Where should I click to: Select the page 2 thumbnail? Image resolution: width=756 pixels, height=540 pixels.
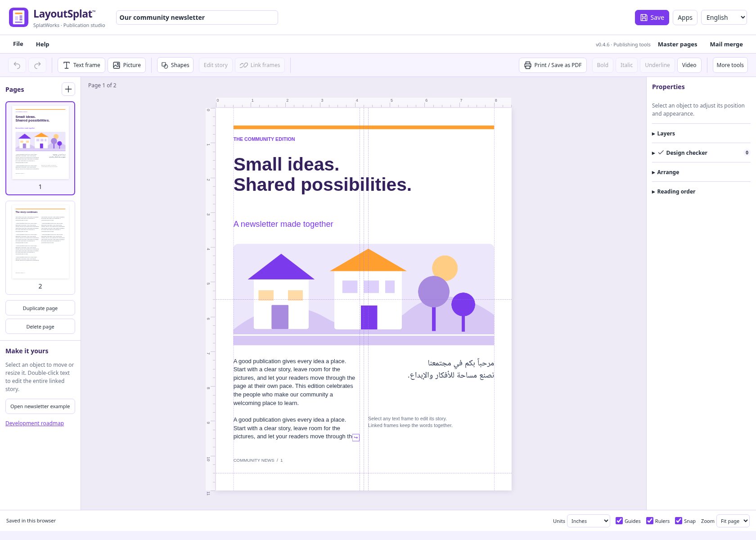point(40,247)
